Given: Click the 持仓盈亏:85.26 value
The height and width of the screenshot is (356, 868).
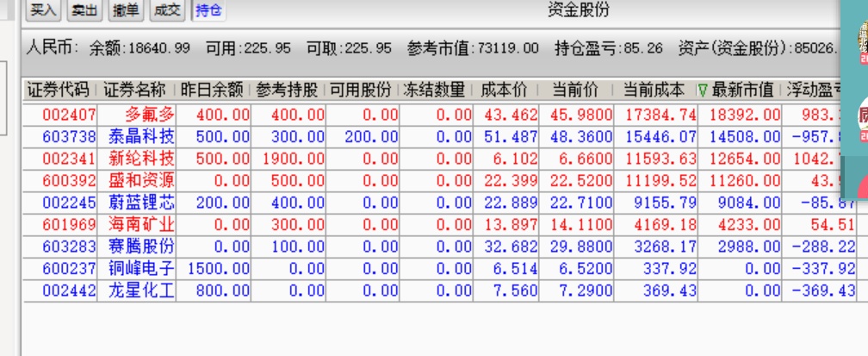Looking at the screenshot, I should [608, 48].
